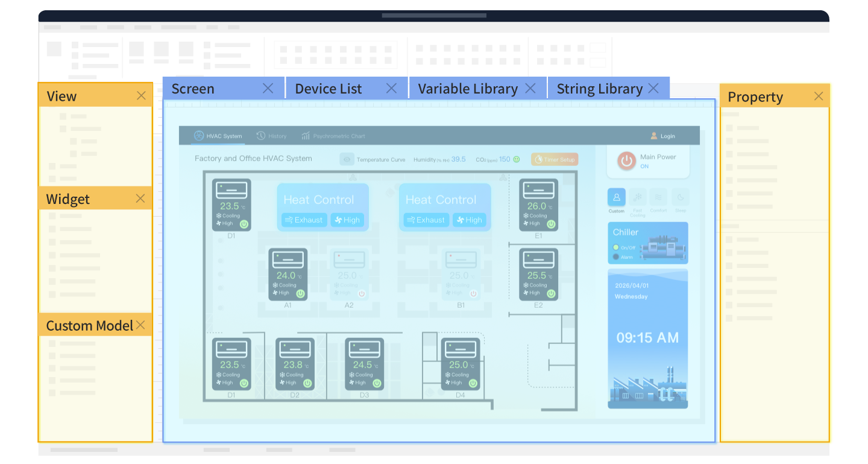Click the Chiller On/Off indicator light
This screenshot has width=868, height=464.
click(615, 247)
